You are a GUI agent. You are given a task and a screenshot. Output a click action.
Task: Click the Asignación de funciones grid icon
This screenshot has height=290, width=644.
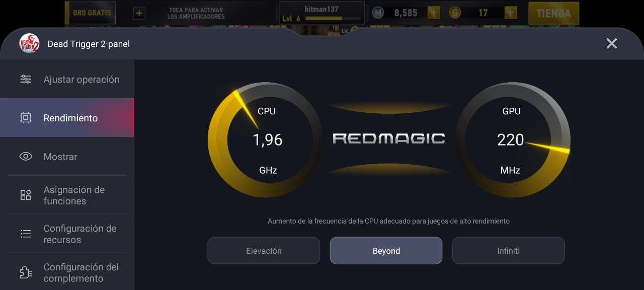click(x=26, y=195)
